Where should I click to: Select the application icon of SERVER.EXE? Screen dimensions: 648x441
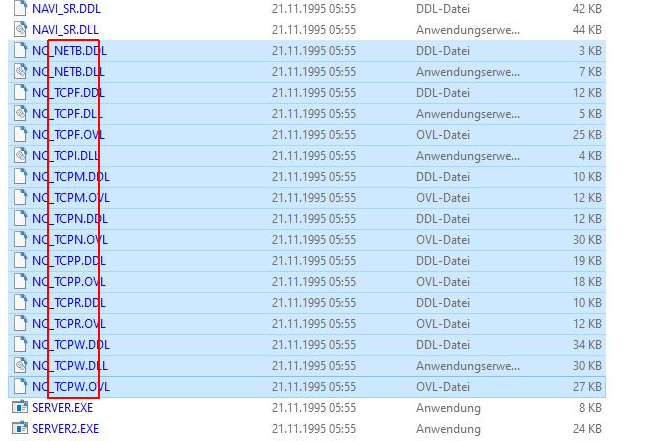[x=20, y=408]
